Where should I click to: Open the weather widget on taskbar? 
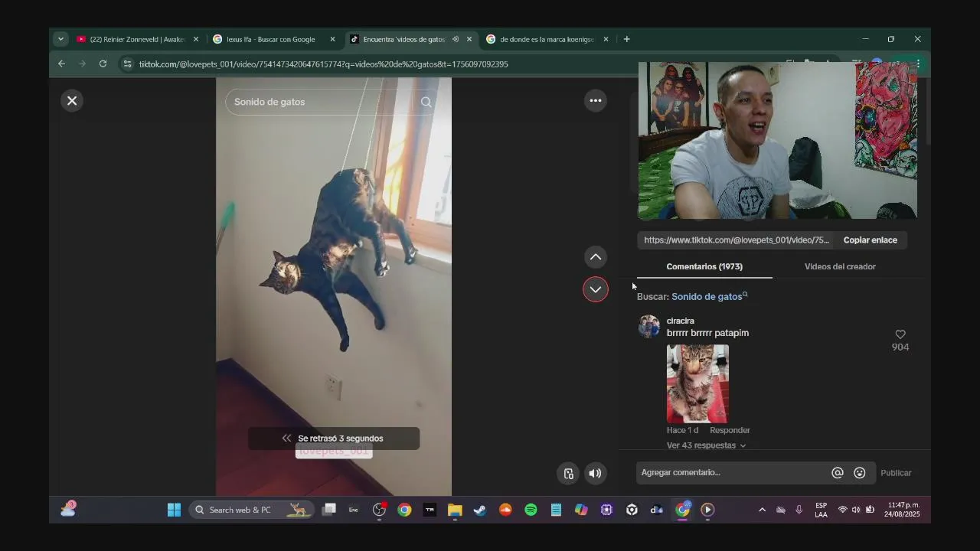pyautogui.click(x=68, y=510)
